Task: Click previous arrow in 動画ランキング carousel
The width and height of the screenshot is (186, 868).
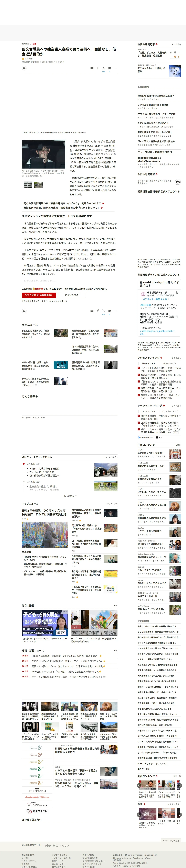Action: click(139, 785)
